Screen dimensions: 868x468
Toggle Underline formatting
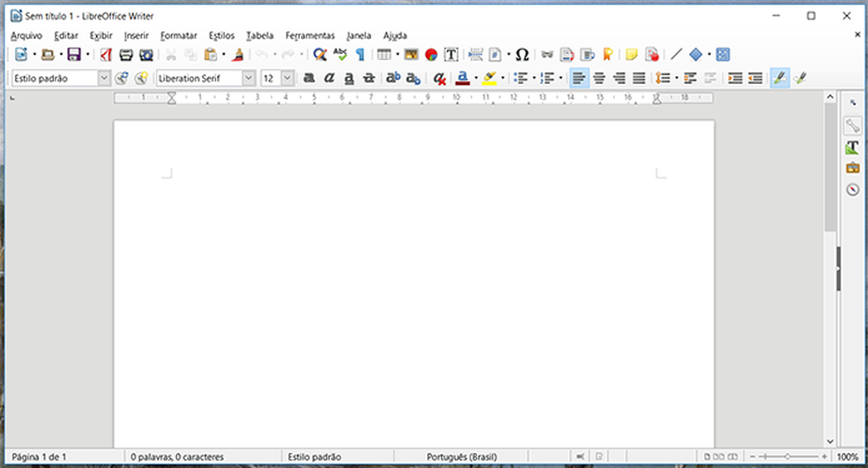point(348,78)
